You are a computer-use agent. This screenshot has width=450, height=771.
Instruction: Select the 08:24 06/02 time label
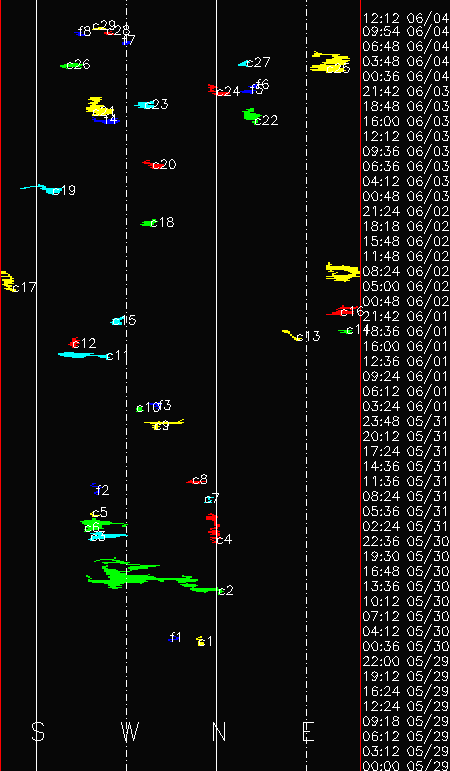pos(406,271)
